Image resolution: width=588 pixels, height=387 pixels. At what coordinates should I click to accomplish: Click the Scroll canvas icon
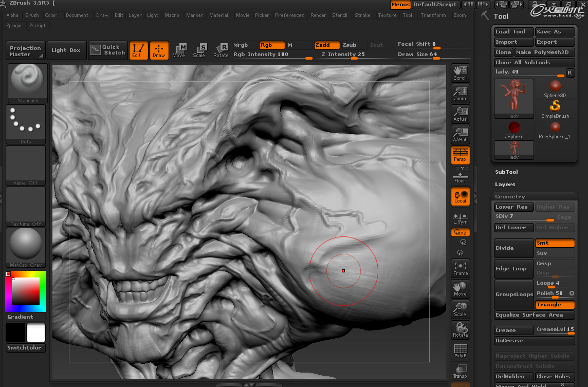point(460,73)
